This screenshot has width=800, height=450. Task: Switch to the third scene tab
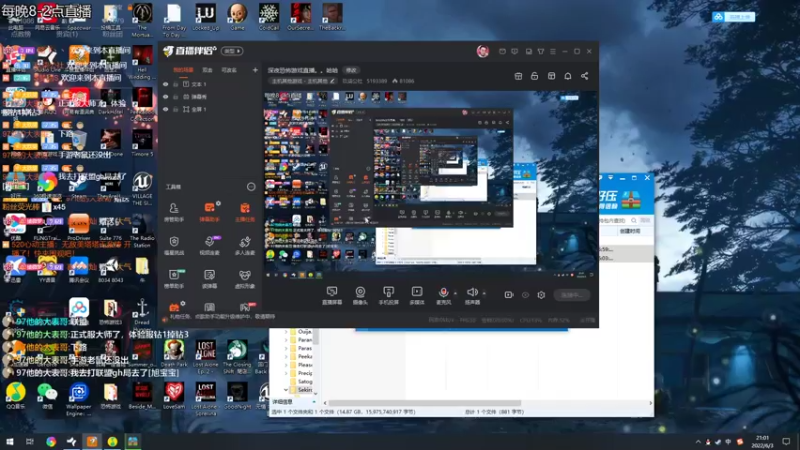point(229,70)
